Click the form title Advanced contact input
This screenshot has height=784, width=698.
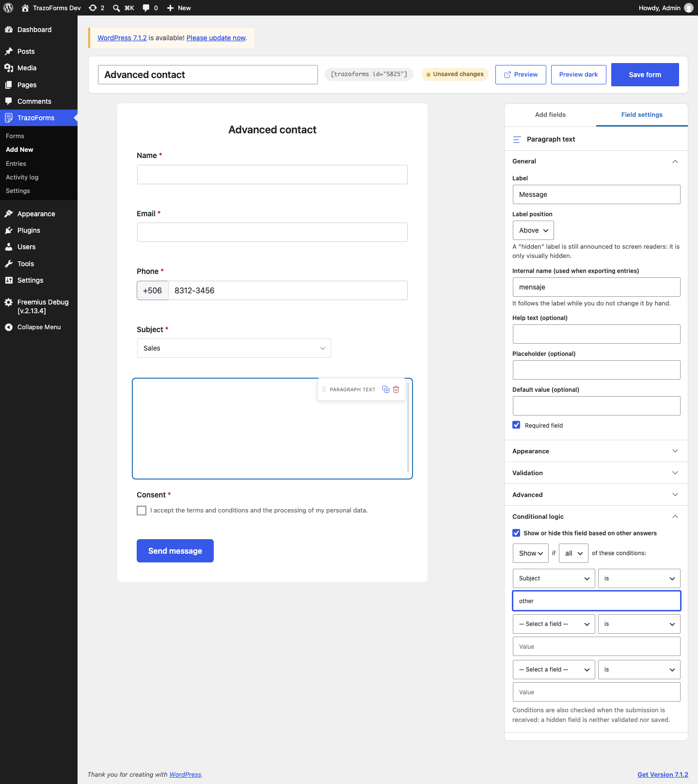tap(208, 75)
